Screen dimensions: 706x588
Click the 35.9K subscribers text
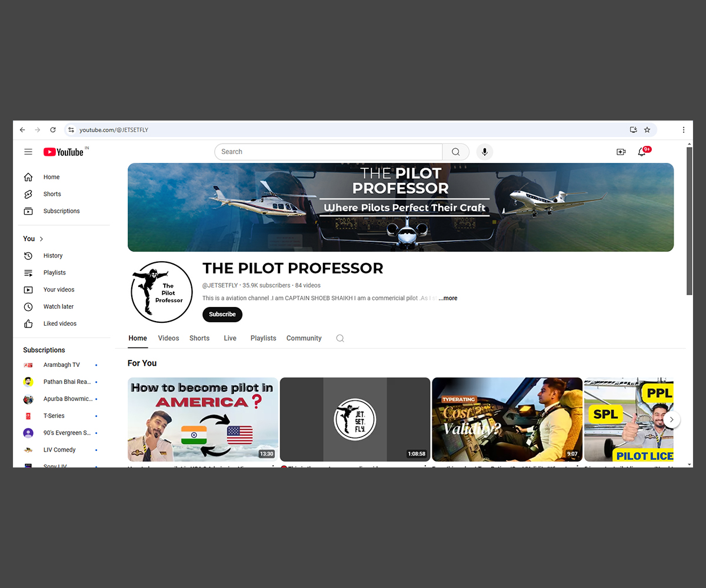pyautogui.click(x=267, y=285)
